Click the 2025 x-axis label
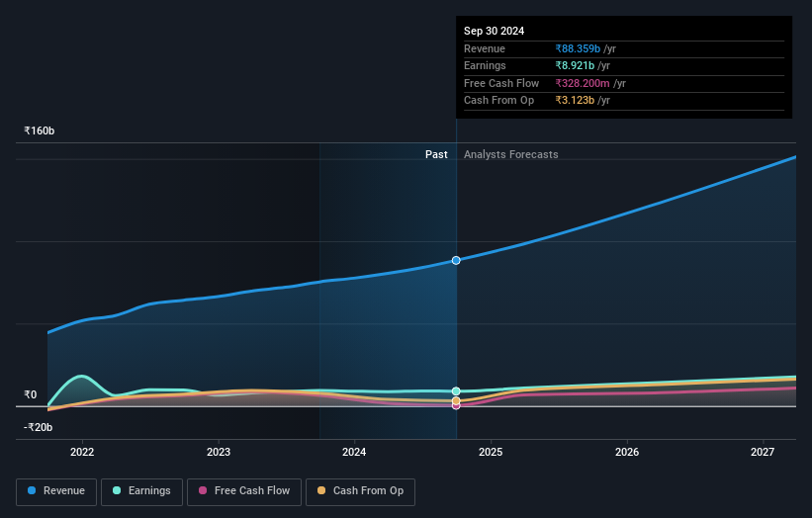The image size is (812, 518). click(491, 452)
